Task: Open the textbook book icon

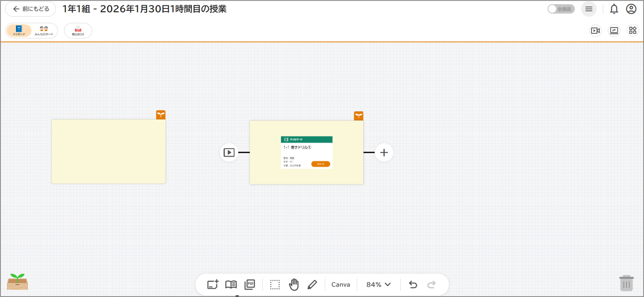Action: pos(231,284)
